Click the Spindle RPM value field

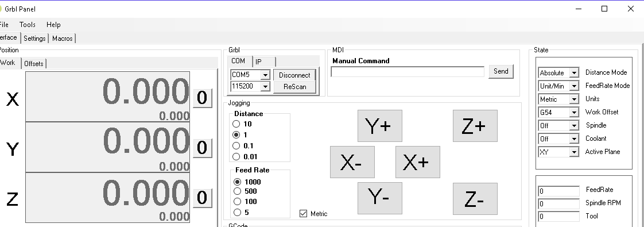click(559, 203)
